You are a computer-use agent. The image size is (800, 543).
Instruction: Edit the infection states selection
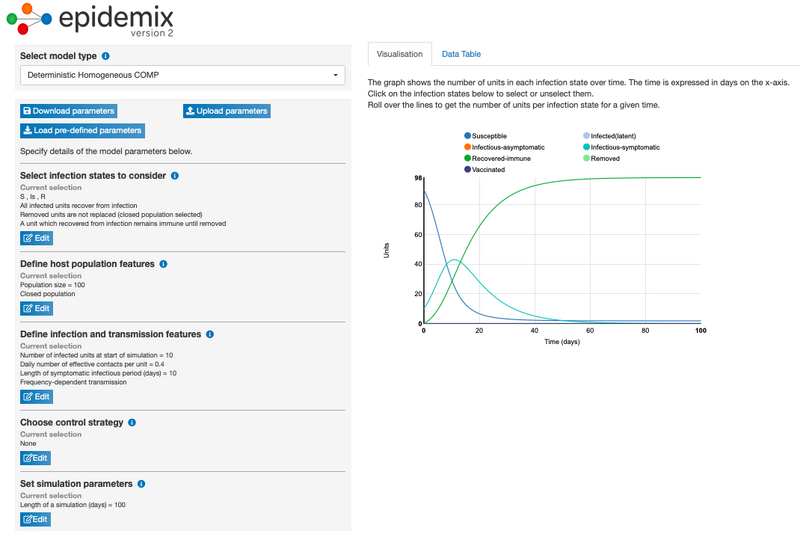click(36, 238)
